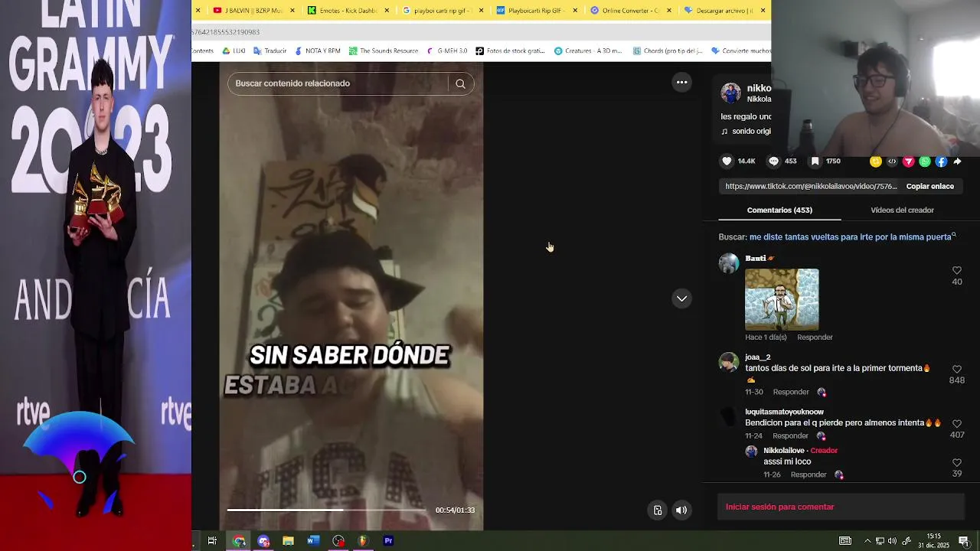Show hidden system tray icons
This screenshot has width=980, height=551.
point(867,541)
